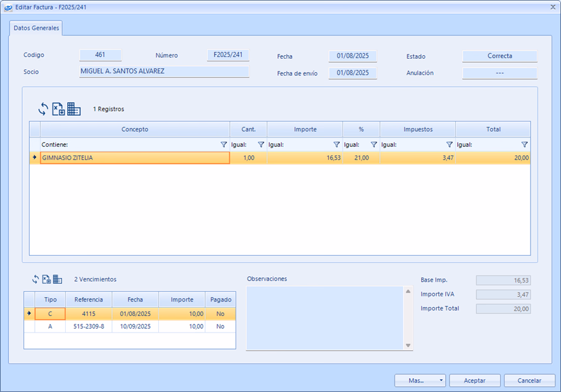Screen dimensions: 561x392
Task: Click the Concepto column filter funnel
Action: click(x=224, y=145)
